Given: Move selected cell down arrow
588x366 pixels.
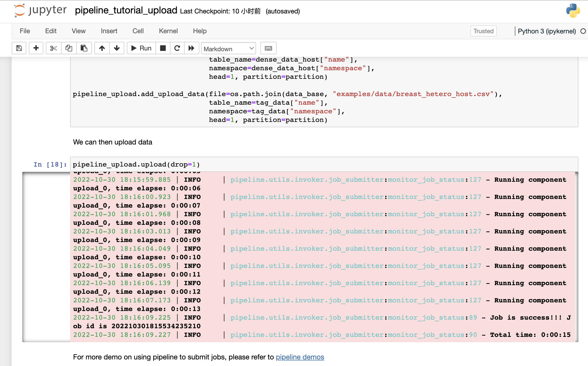Looking at the screenshot, I should [x=116, y=48].
